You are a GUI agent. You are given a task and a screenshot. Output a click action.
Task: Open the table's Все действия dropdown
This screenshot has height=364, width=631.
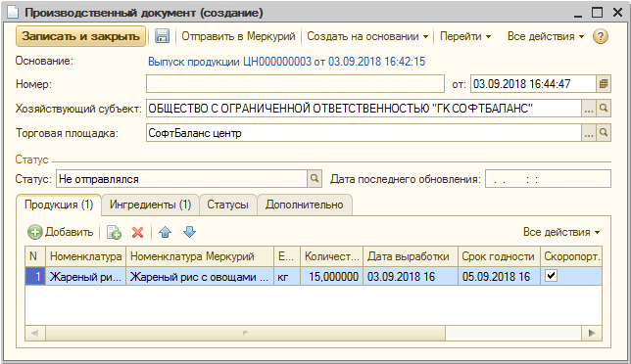(x=561, y=232)
